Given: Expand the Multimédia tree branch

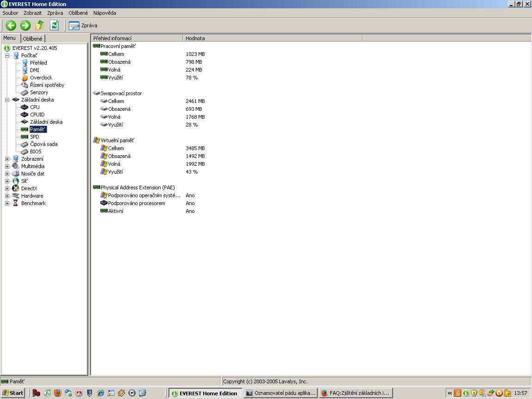Looking at the screenshot, I should pyautogui.click(x=7, y=166).
